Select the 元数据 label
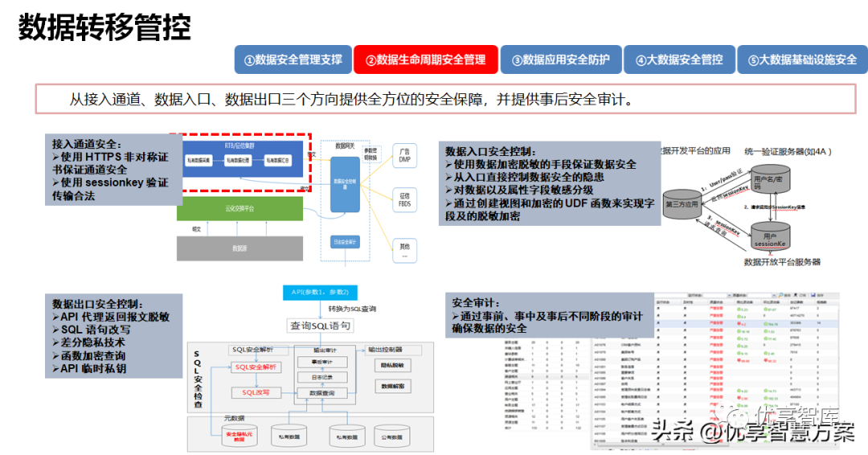The height and width of the screenshot is (455, 868). pos(234,418)
